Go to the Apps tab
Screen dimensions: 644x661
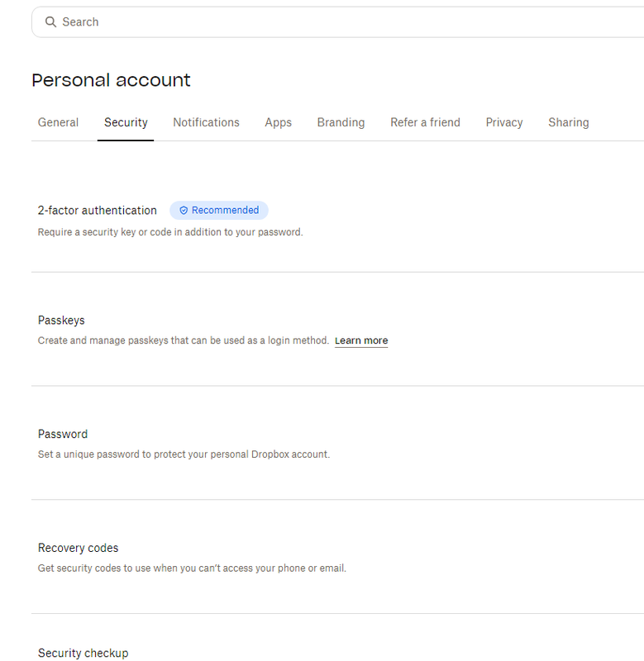click(x=278, y=122)
